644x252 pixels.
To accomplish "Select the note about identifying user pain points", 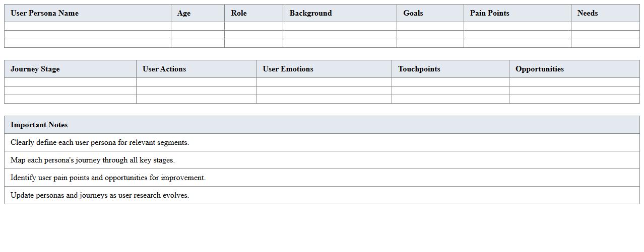I will [108, 178].
